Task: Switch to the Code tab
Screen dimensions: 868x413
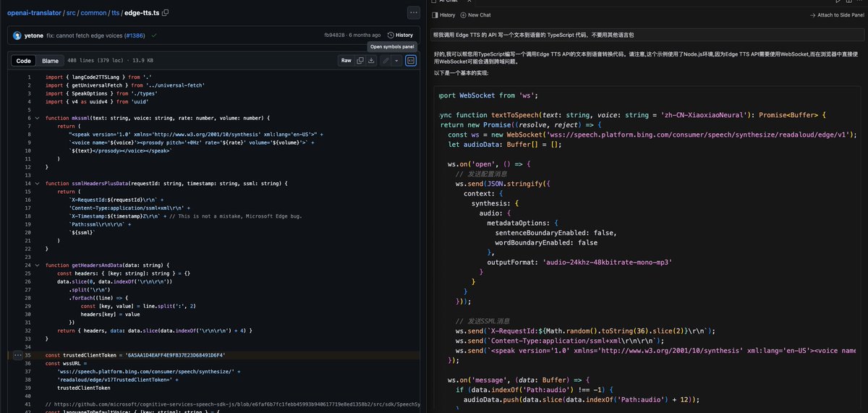Action: tap(23, 61)
